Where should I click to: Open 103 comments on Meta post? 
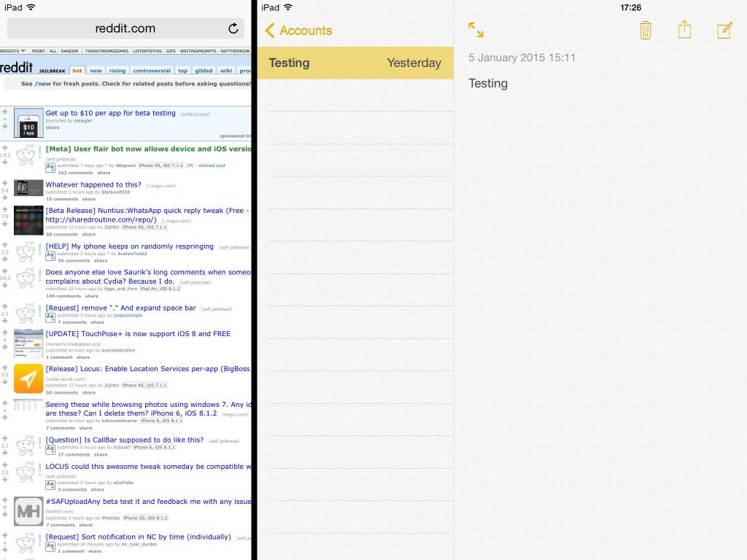point(75,173)
